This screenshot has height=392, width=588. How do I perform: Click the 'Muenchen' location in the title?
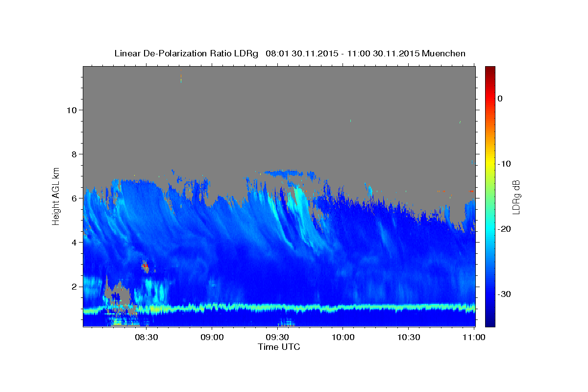444,53
